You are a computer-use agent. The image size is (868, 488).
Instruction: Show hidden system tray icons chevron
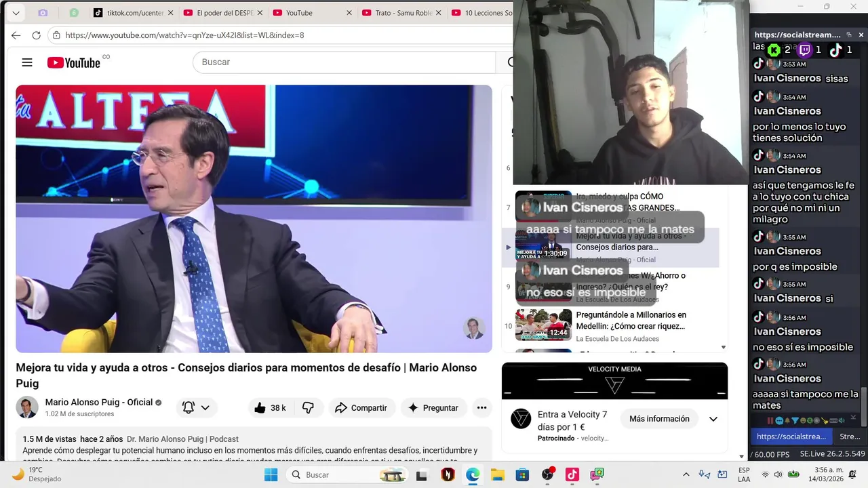[x=686, y=474]
